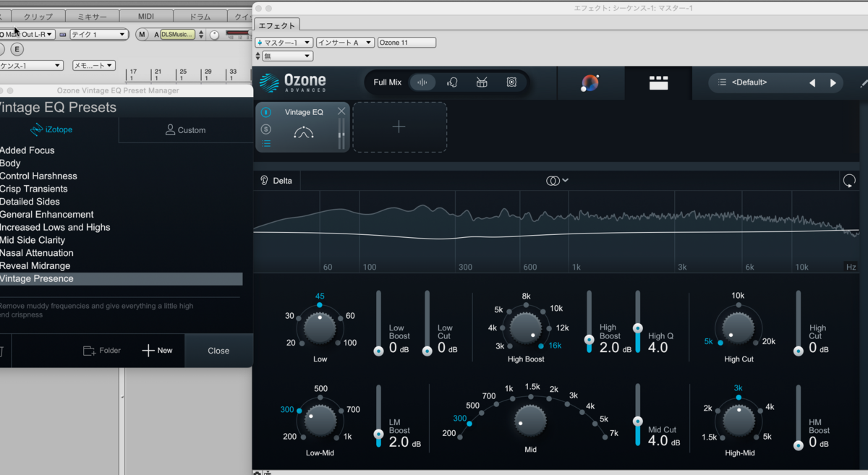This screenshot has width=868, height=475.
Task: Click the Mid frequency knob
Action: (x=530, y=421)
